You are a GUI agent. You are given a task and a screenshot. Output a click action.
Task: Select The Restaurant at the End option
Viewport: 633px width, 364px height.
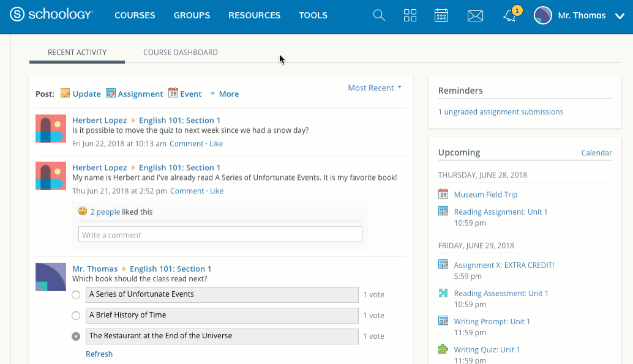click(x=76, y=336)
